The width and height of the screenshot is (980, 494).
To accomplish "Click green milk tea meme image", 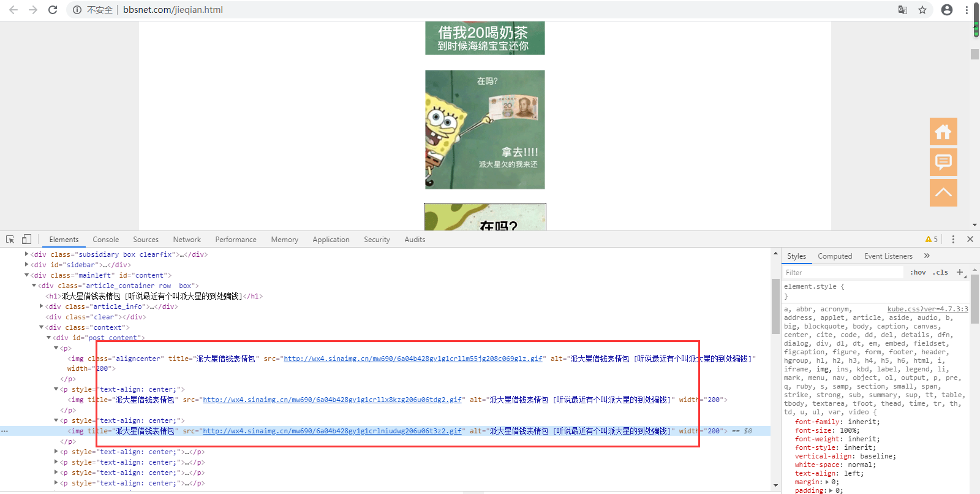I will coord(485,38).
